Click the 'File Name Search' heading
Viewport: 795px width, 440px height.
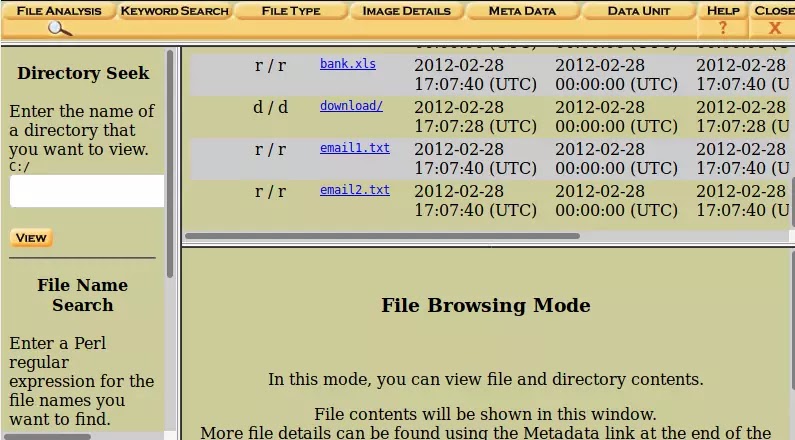[x=83, y=295]
